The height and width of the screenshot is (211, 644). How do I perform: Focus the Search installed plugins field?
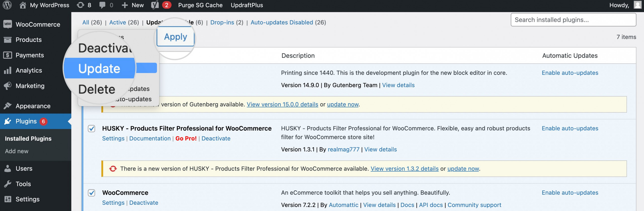[573, 20]
